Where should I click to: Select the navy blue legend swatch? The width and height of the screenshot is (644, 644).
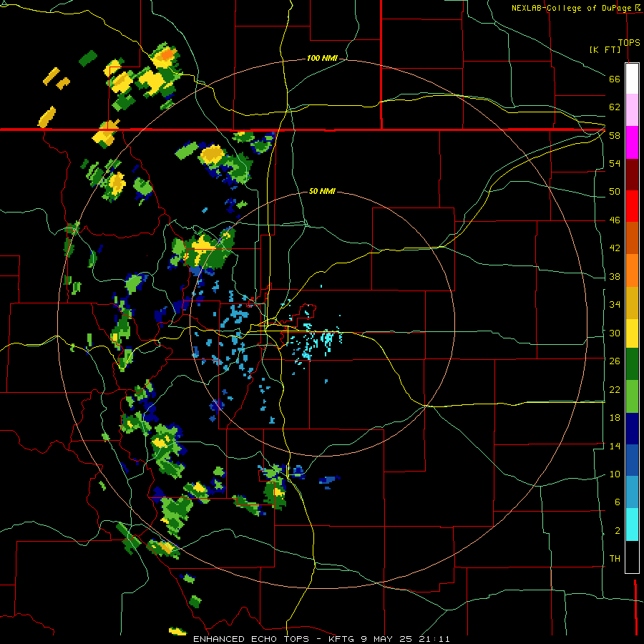coord(632,429)
